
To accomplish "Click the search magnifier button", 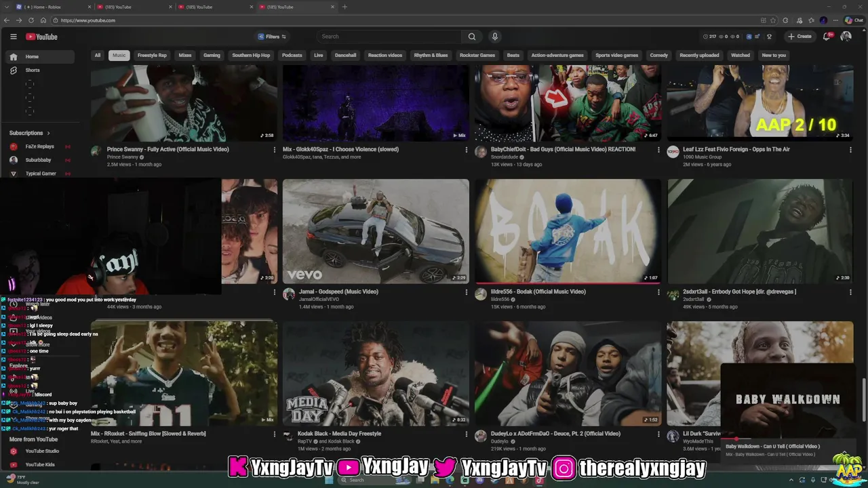I will (x=472, y=37).
